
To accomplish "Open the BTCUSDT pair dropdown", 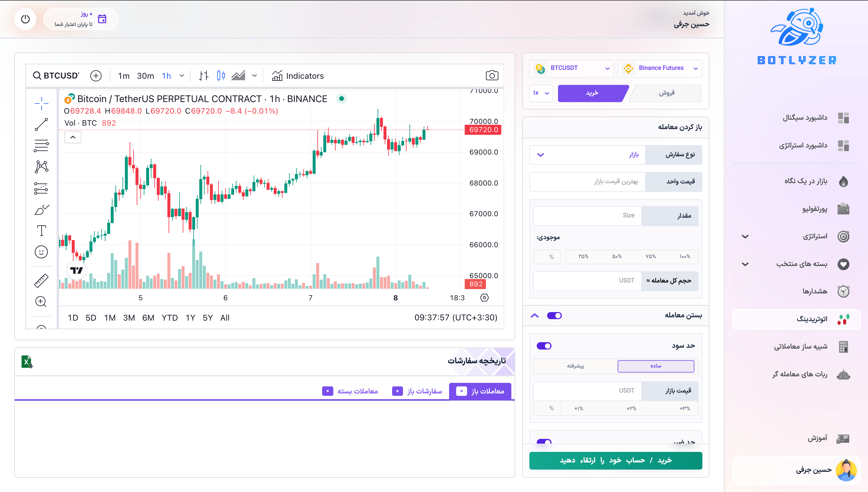I will tap(572, 68).
